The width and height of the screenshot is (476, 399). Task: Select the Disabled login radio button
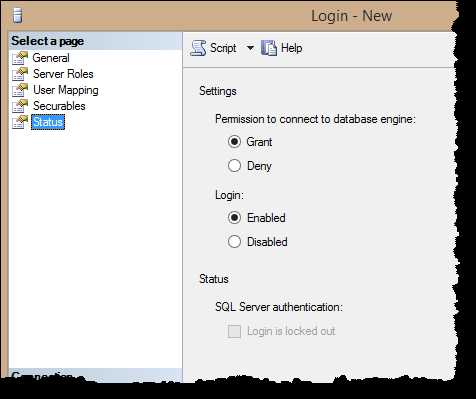coord(234,242)
